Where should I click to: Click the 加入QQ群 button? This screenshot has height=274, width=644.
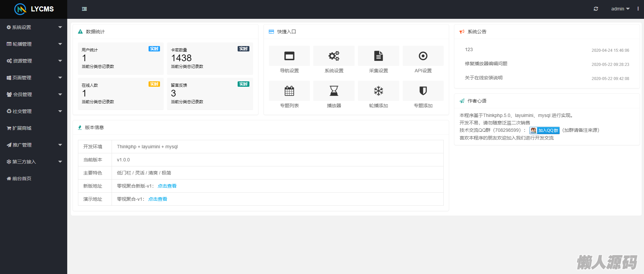[x=545, y=130]
